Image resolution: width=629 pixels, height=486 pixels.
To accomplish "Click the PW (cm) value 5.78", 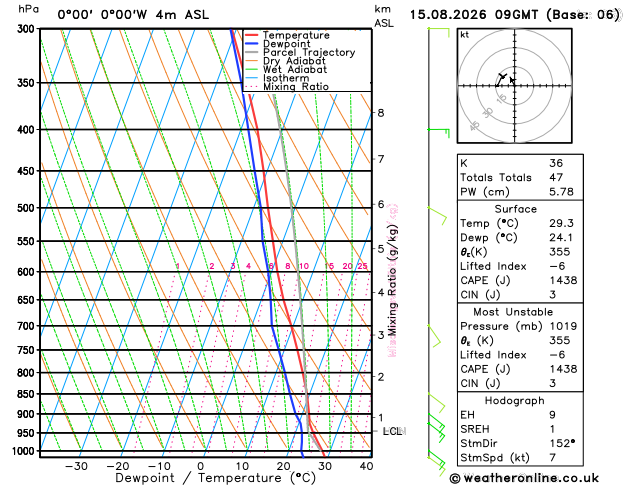I will 561,192.
